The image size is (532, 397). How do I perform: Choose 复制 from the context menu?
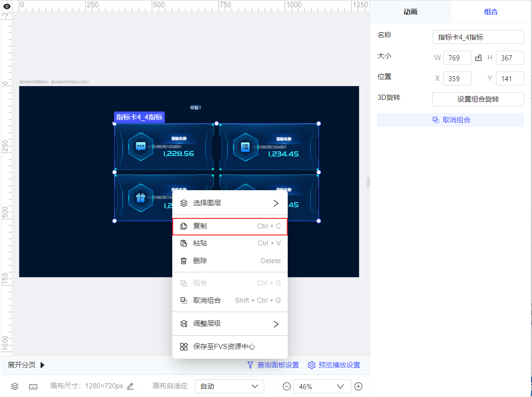230,227
